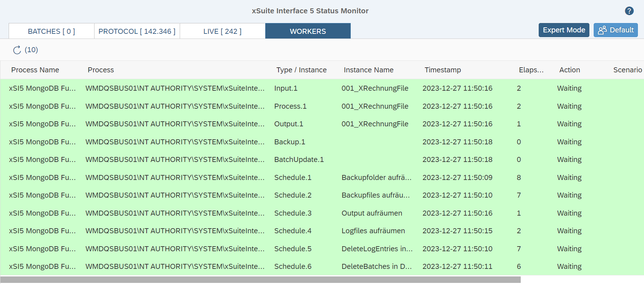
Task: Switch to the BATCHES tab
Action: [51, 31]
